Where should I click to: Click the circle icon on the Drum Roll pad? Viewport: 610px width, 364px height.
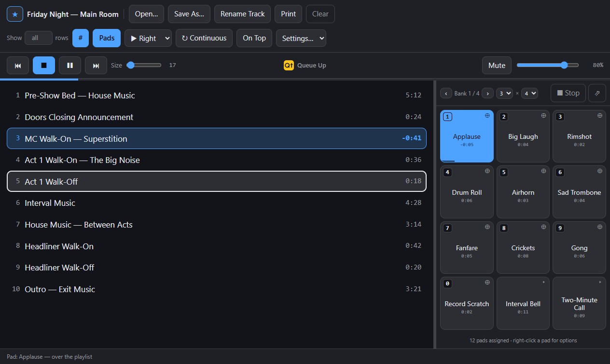coord(487,171)
